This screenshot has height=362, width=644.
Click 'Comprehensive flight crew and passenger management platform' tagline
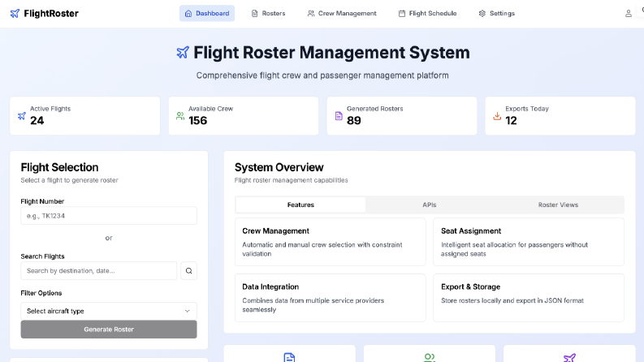click(x=322, y=75)
